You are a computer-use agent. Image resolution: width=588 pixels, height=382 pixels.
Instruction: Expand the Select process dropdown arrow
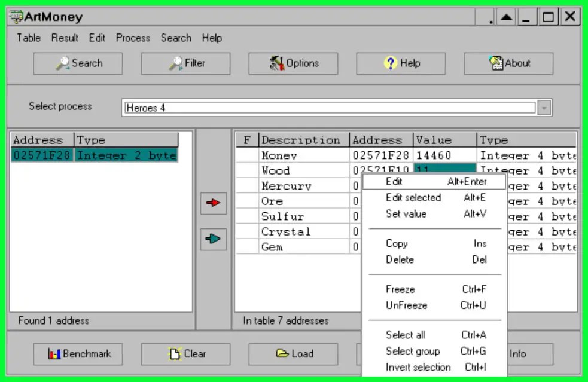[544, 108]
